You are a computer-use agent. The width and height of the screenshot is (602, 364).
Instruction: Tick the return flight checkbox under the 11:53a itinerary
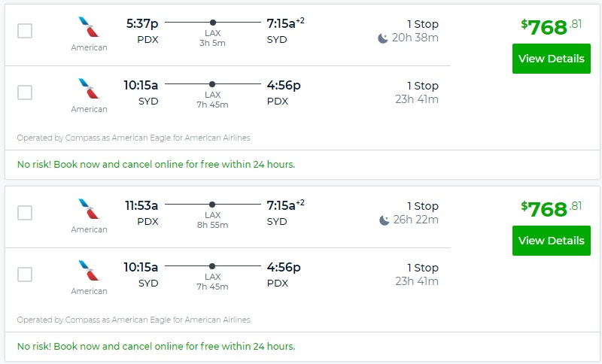(x=25, y=275)
